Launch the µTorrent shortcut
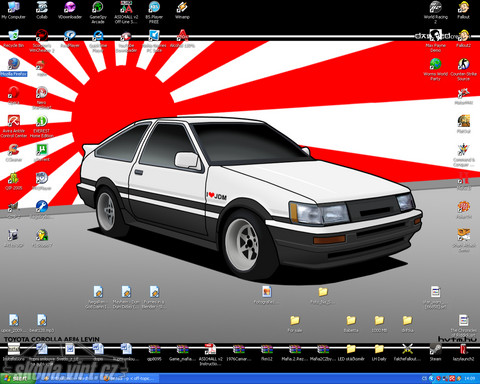The image size is (480, 384). click(x=42, y=152)
